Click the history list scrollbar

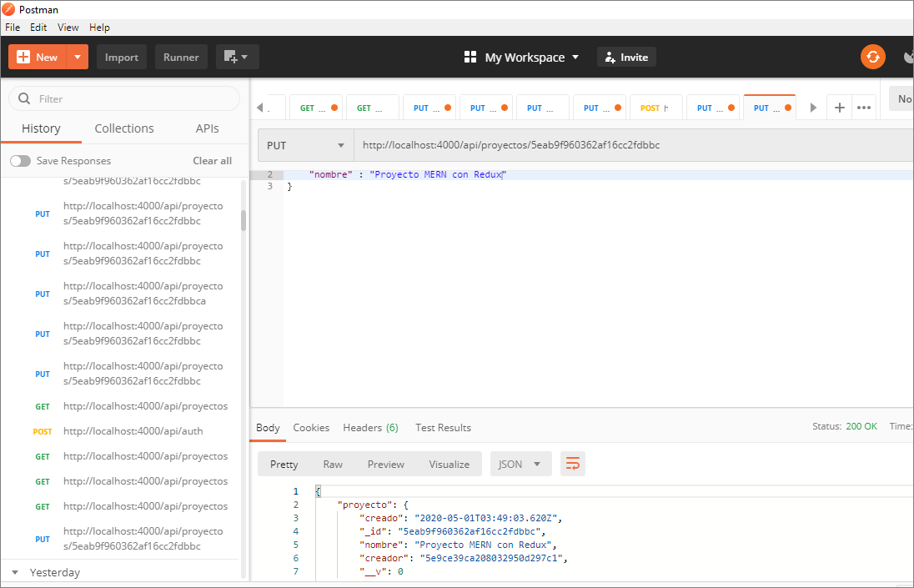coord(243,219)
